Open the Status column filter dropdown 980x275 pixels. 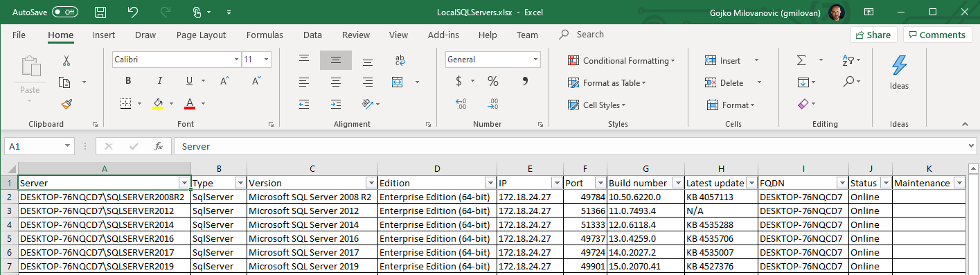pyautogui.click(x=885, y=183)
